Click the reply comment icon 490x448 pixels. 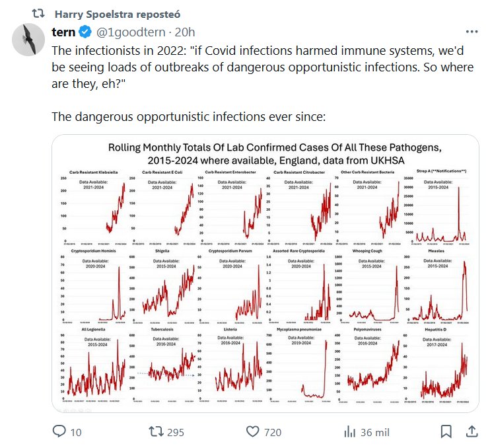click(59, 431)
